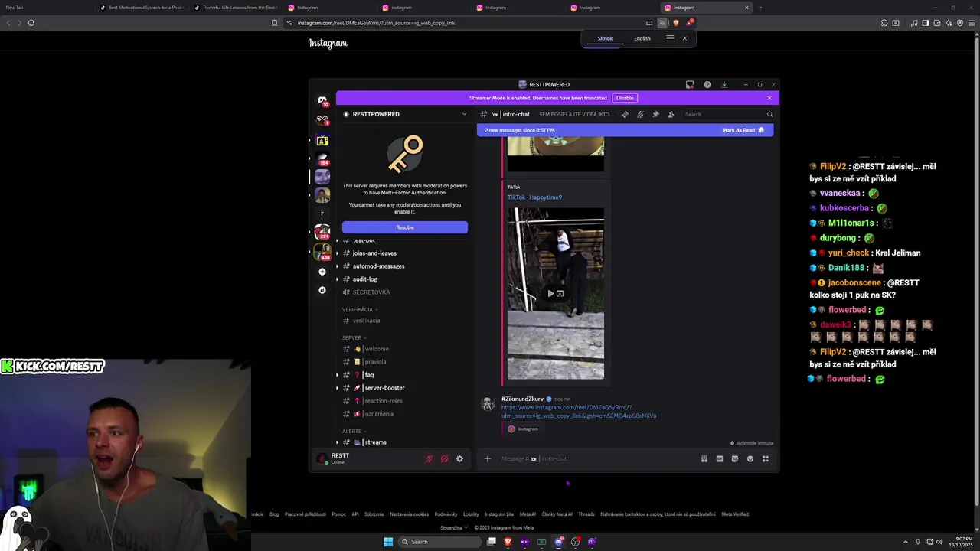The width and height of the screenshot is (980, 551).
Task: Open Discord inbox icon in title bar
Action: (x=689, y=84)
